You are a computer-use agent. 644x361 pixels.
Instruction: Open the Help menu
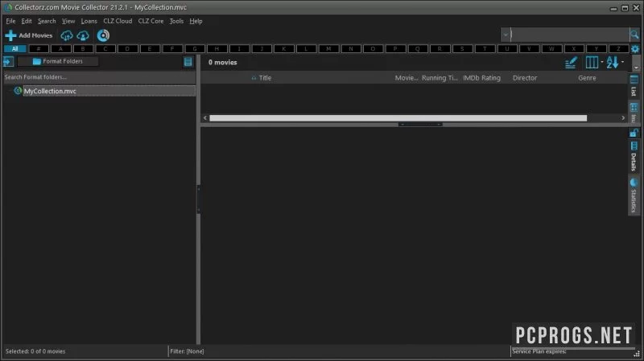[x=196, y=21]
